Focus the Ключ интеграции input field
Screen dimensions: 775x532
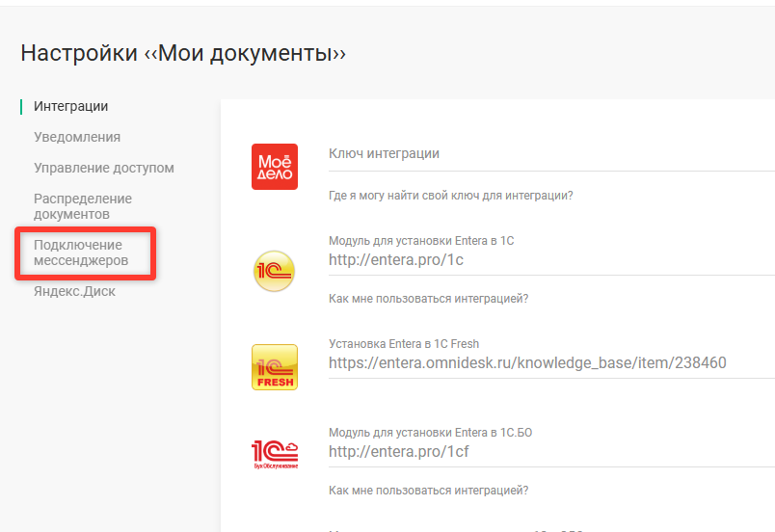coord(551,153)
